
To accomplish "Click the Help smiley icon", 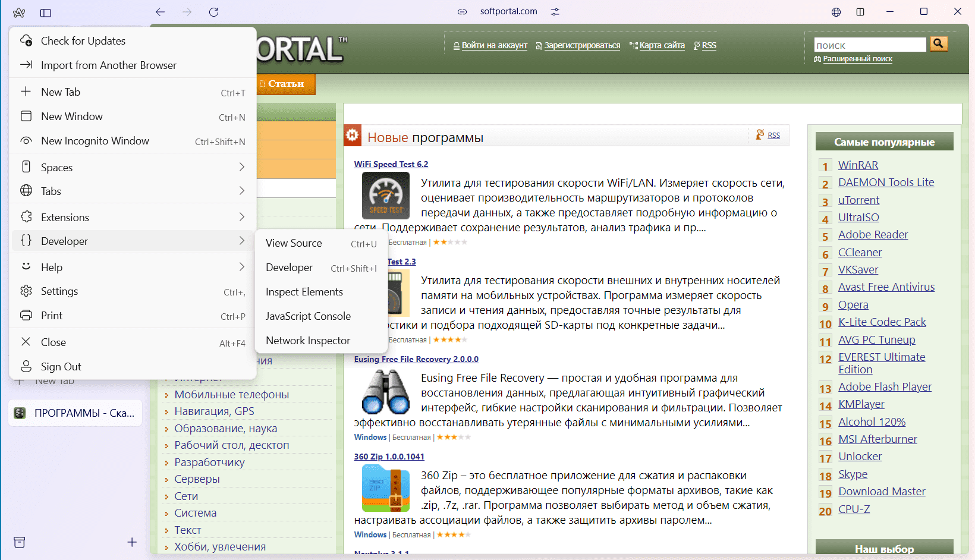I will pyautogui.click(x=26, y=266).
